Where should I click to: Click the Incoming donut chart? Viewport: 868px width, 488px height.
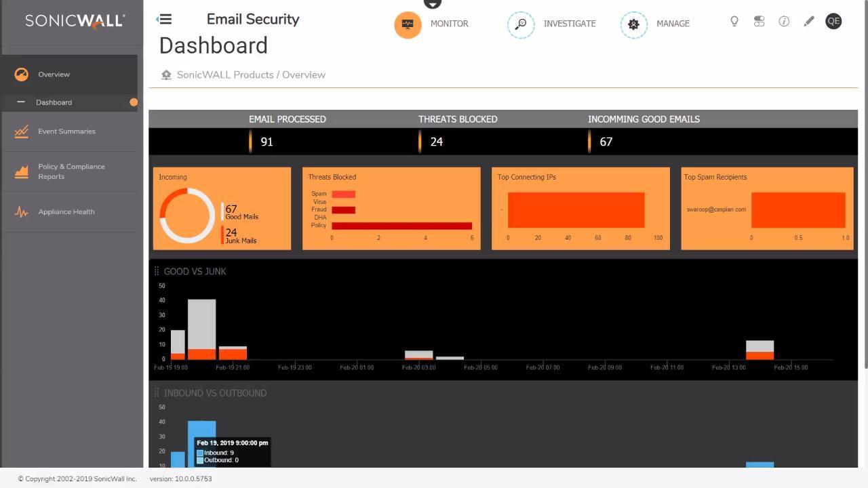186,216
